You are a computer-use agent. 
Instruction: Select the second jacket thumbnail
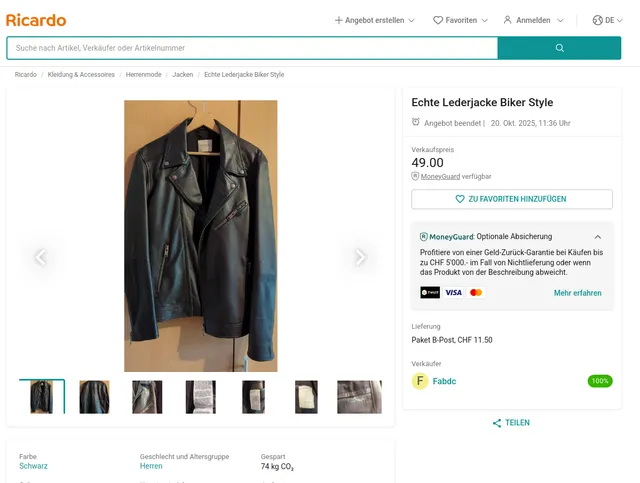point(94,397)
